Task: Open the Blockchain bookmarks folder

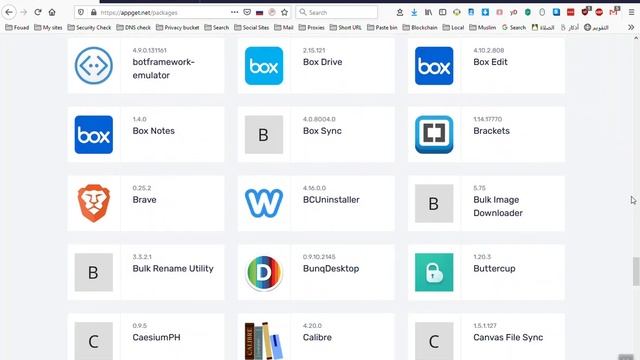Action: [x=420, y=27]
